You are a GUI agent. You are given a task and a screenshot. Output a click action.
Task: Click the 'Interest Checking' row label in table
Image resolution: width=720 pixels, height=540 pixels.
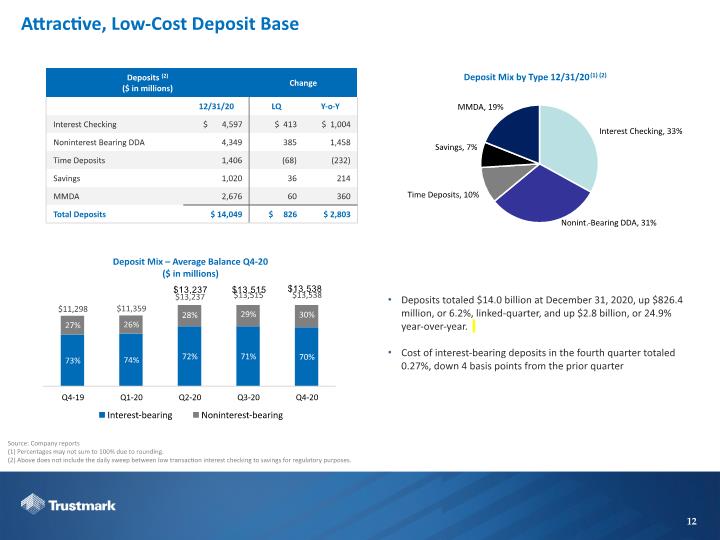(85, 124)
